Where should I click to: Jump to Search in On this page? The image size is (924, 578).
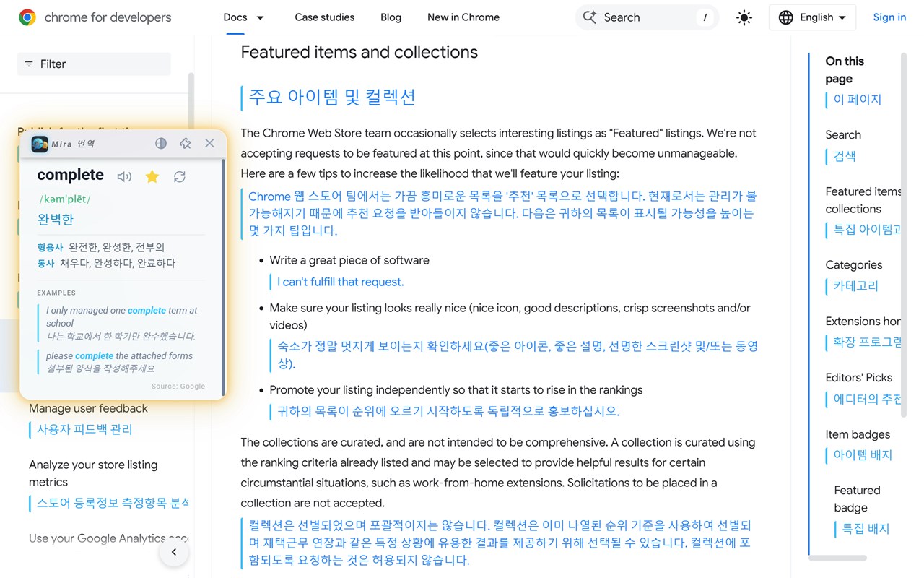point(843,134)
